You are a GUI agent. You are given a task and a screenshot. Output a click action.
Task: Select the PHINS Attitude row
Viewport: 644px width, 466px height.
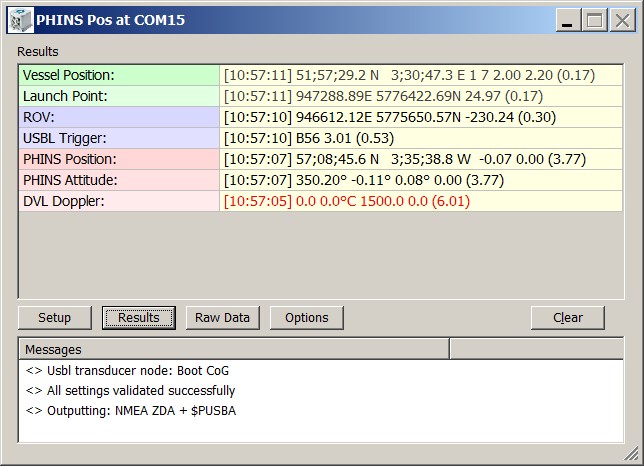click(x=119, y=180)
